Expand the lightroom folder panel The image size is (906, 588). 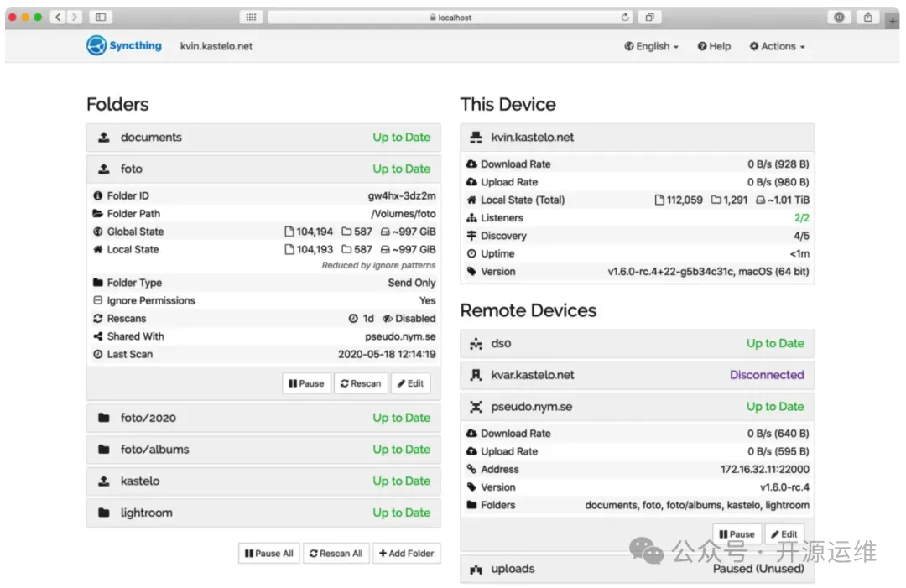[x=263, y=513]
